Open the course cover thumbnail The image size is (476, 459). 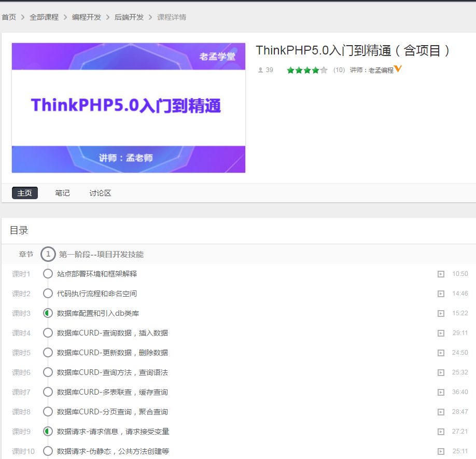129,108
